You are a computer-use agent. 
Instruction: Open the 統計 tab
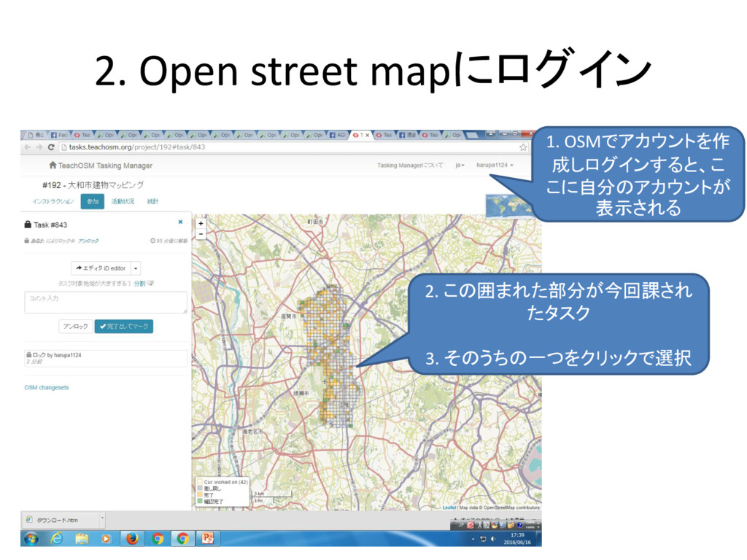click(x=152, y=201)
